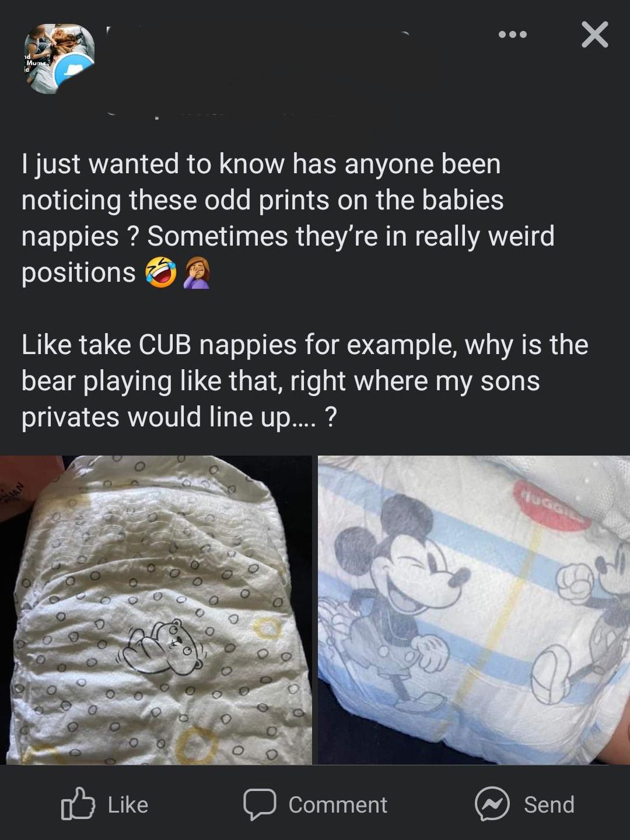Select the 'I just wanted to know' paragraph

[288, 218]
